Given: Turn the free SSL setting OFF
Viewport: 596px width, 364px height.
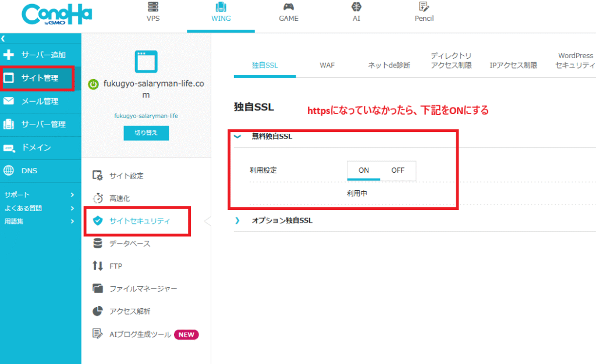Looking at the screenshot, I should (398, 170).
